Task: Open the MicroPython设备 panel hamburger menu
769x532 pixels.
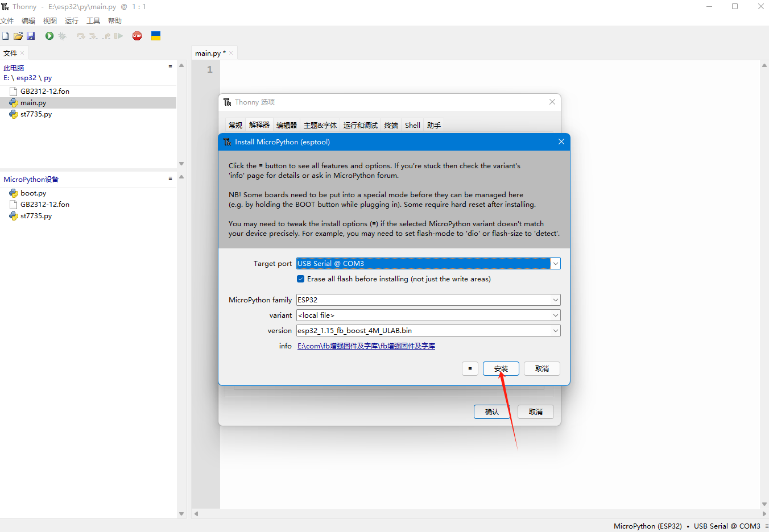Action: [x=170, y=178]
